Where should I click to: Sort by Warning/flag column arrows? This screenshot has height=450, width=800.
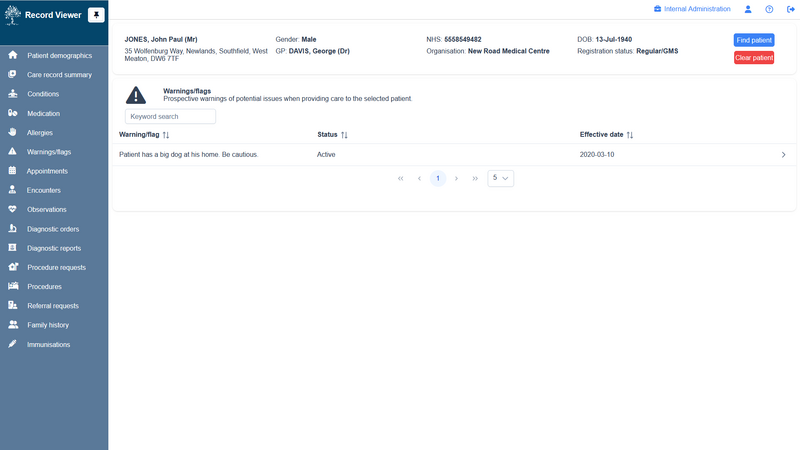[x=166, y=135]
